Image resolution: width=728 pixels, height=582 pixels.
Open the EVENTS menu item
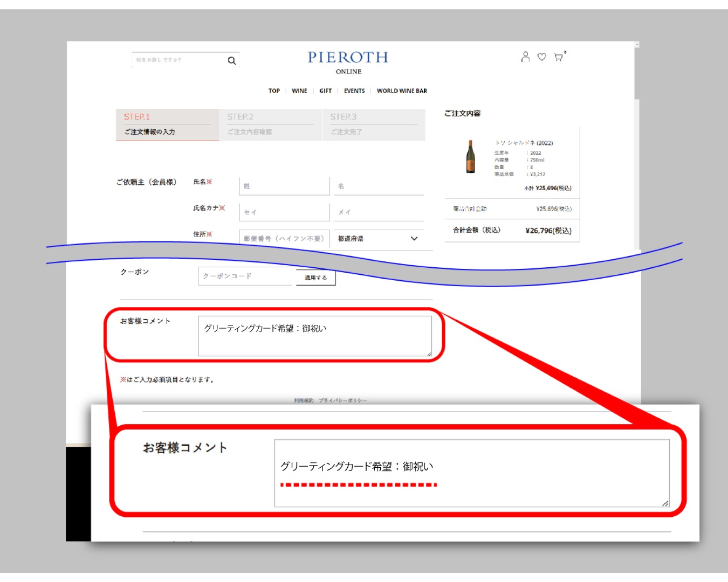tap(354, 91)
